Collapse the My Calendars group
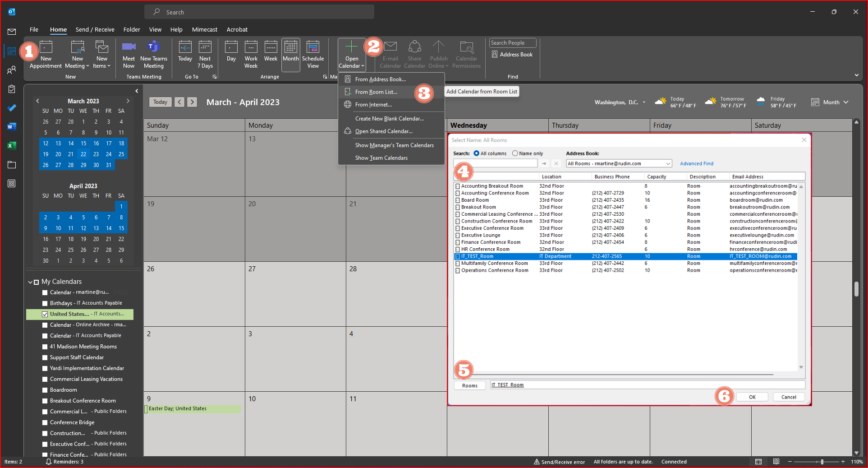 pyautogui.click(x=30, y=282)
